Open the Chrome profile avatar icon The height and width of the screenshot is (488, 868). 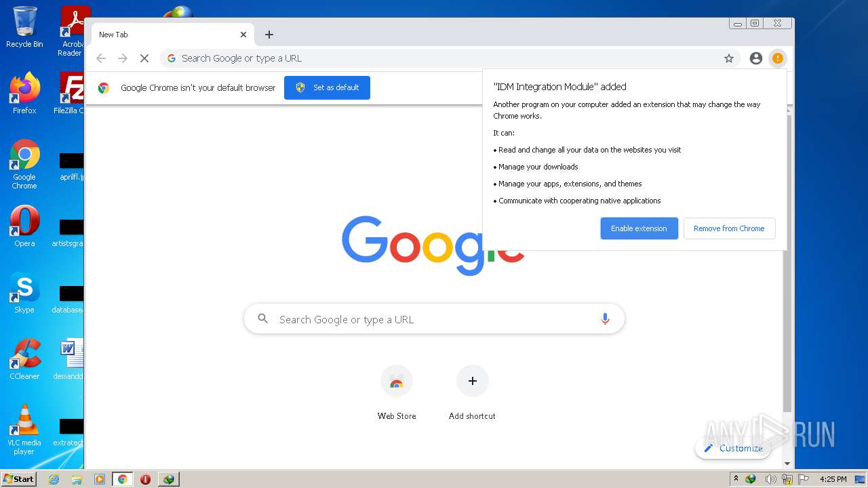(x=756, y=58)
